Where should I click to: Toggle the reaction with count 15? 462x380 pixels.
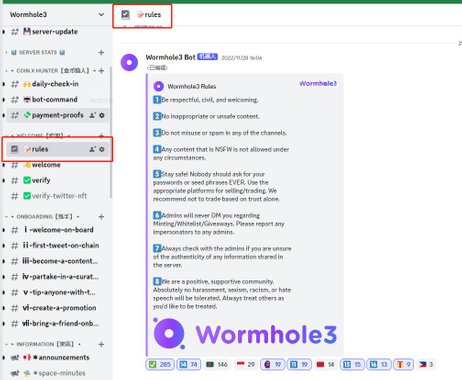pyautogui.click(x=352, y=365)
